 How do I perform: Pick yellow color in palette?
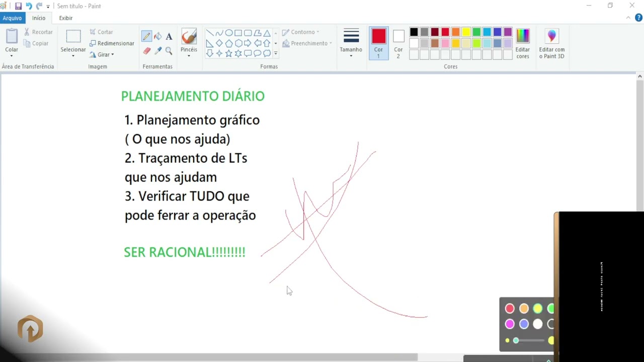coord(466,32)
